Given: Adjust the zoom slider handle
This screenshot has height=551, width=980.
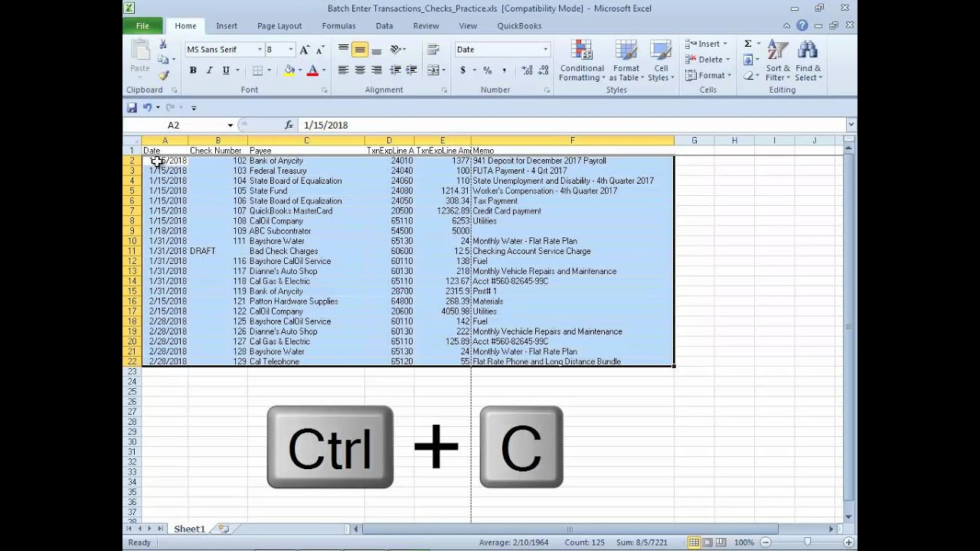Looking at the screenshot, I should pyautogui.click(x=807, y=543).
